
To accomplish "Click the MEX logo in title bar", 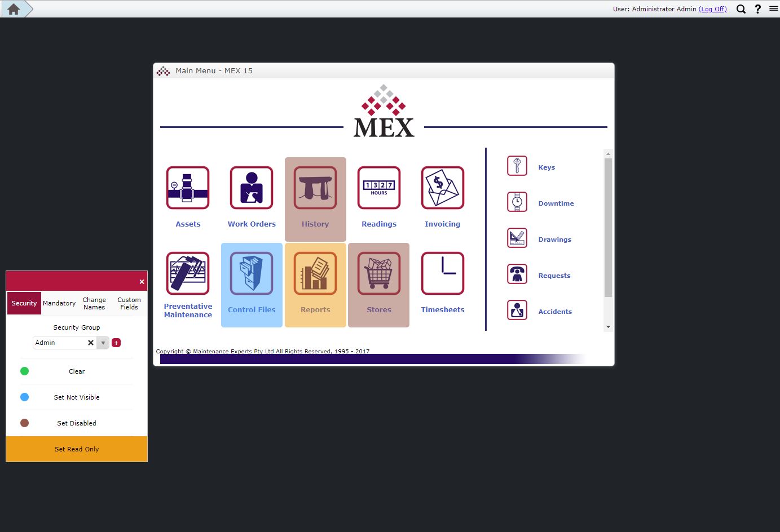I will [163, 71].
